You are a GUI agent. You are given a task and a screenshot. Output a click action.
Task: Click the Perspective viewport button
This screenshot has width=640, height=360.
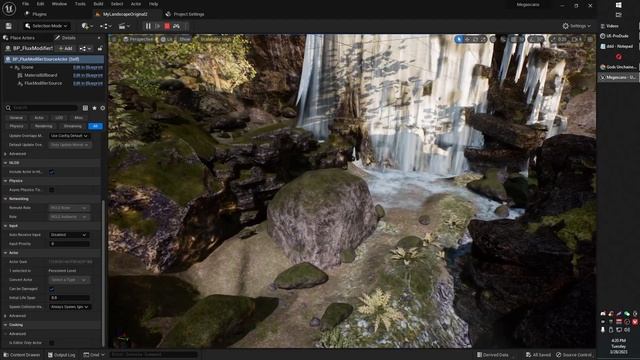coord(138,39)
